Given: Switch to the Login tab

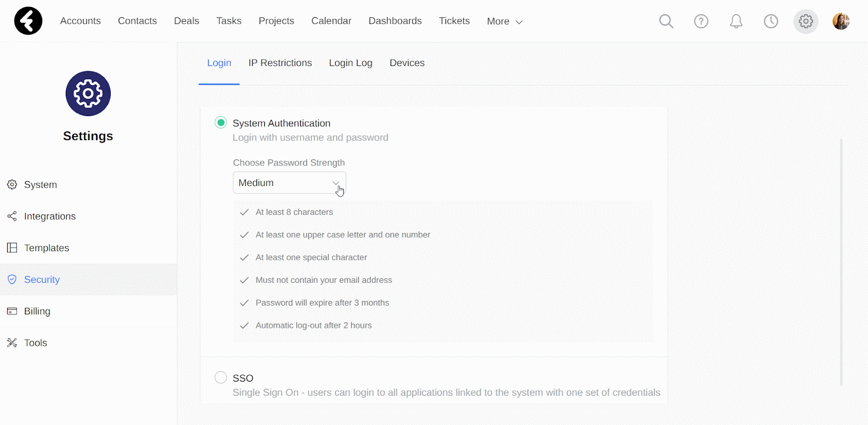Looking at the screenshot, I should point(219,63).
